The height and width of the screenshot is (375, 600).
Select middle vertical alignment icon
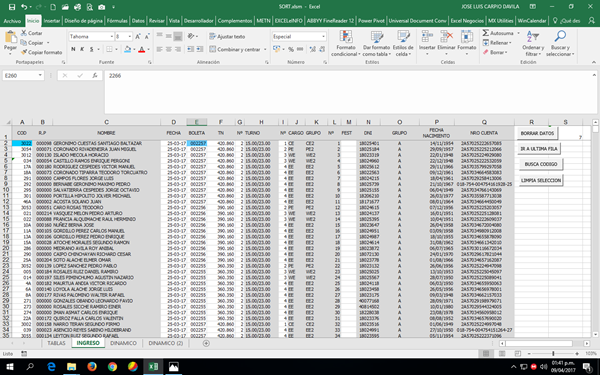click(x=169, y=36)
